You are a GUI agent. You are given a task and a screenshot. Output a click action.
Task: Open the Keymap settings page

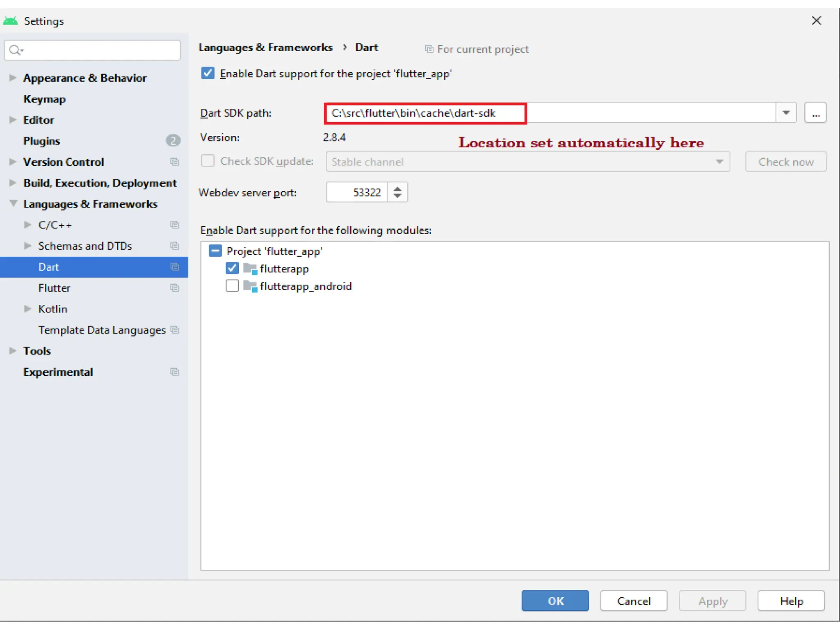(x=44, y=99)
